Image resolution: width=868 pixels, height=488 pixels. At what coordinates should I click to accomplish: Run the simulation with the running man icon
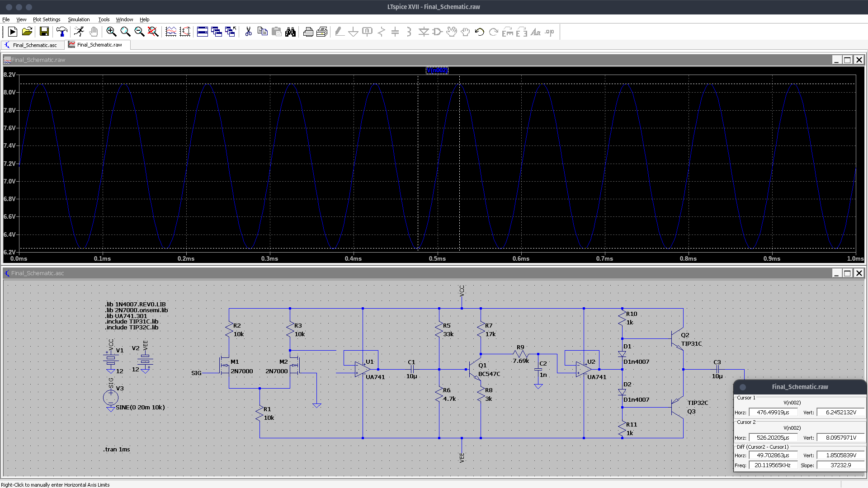tap(79, 32)
